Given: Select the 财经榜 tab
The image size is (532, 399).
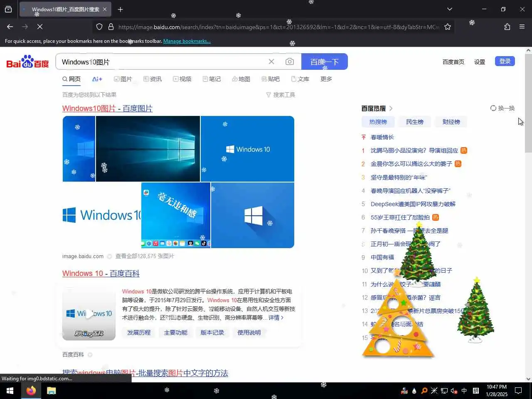Looking at the screenshot, I should [x=451, y=122].
